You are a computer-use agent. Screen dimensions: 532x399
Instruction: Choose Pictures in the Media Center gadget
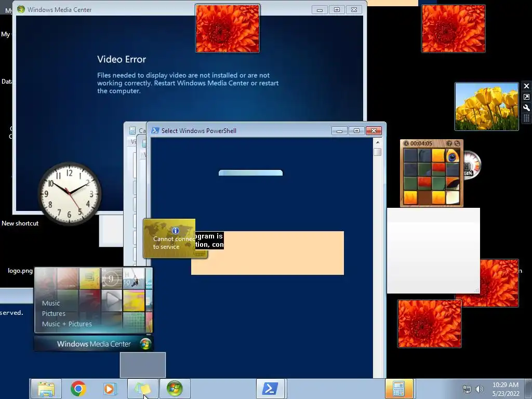(x=54, y=313)
